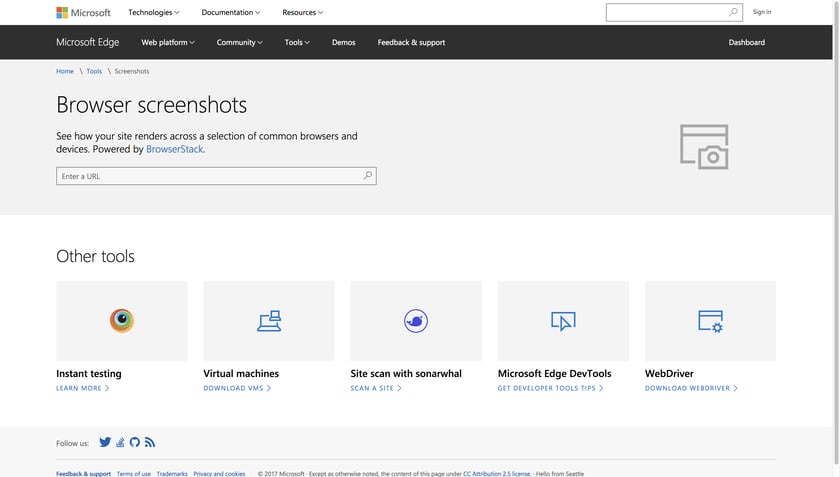840x477 pixels.
Task: Open CC Attribution 2.5 license link
Action: point(497,474)
